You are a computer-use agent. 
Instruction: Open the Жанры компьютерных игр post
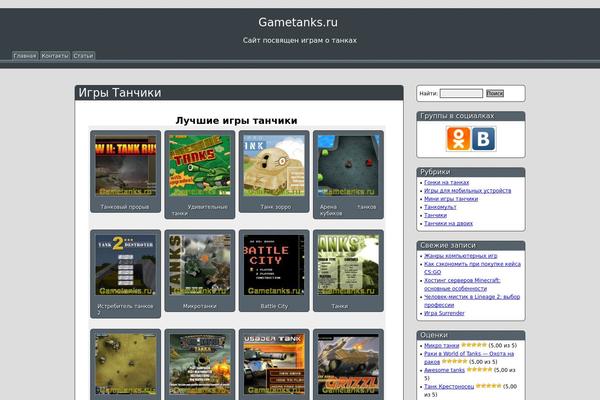point(461,256)
